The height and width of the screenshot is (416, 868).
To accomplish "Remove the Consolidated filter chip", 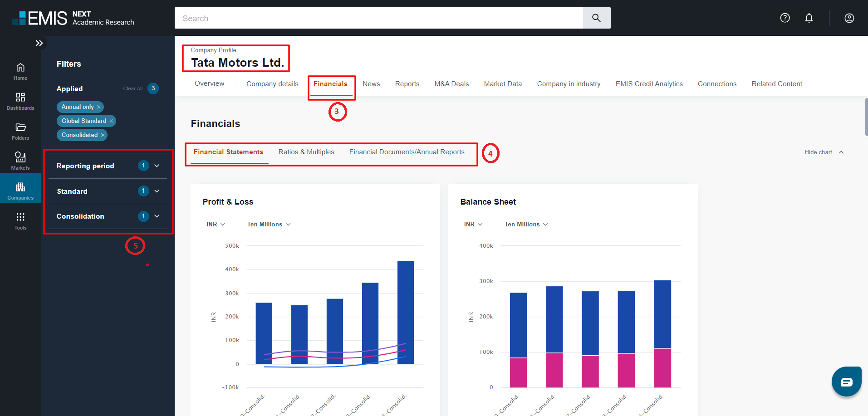I will (x=103, y=135).
